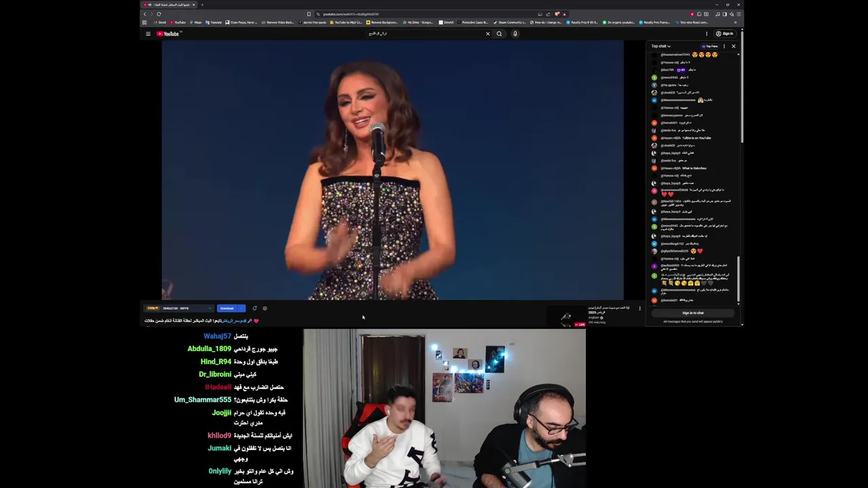
Task: Open the Maps bookmark
Action: [x=195, y=22]
